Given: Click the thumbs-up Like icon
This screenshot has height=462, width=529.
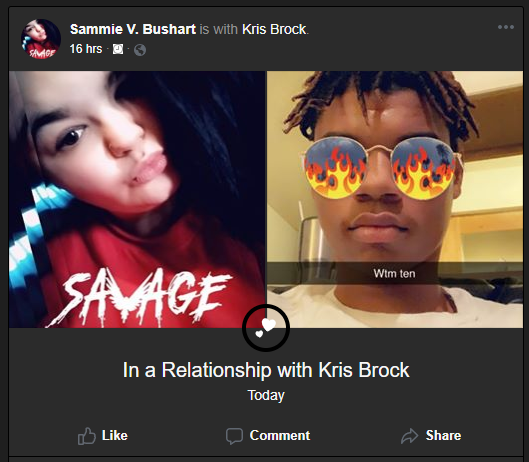Looking at the screenshot, I should (87, 436).
